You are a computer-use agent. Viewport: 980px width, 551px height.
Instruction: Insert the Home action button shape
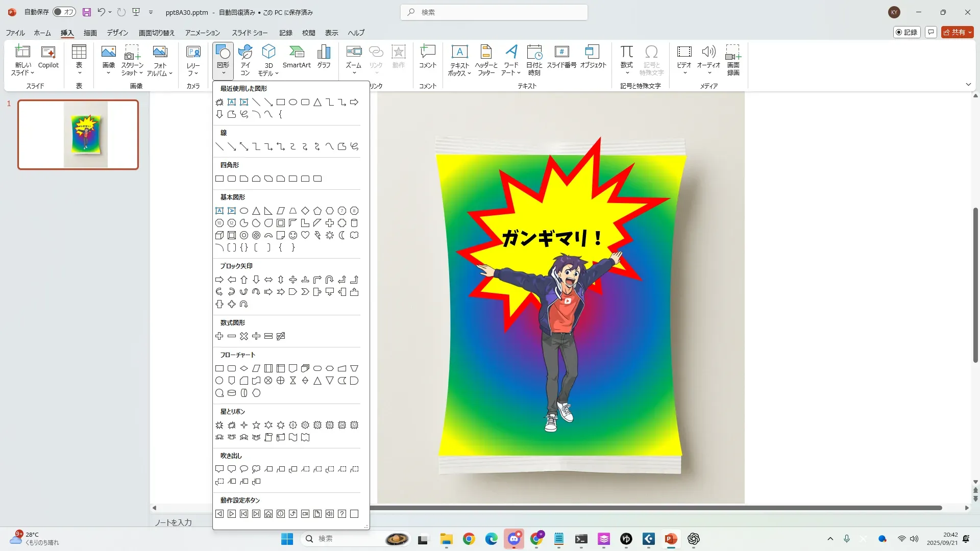click(268, 514)
